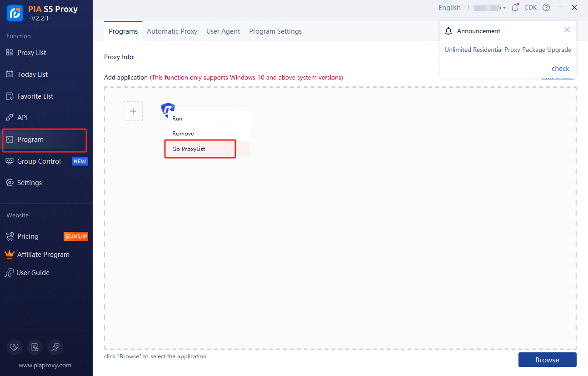Click the Browse button

(547, 360)
